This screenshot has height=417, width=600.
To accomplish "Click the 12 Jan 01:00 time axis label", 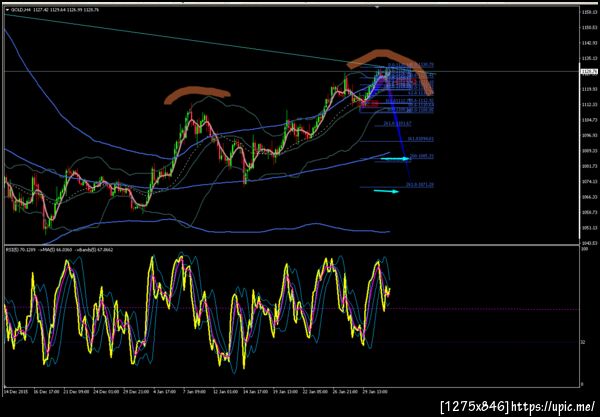I will pos(227,392).
